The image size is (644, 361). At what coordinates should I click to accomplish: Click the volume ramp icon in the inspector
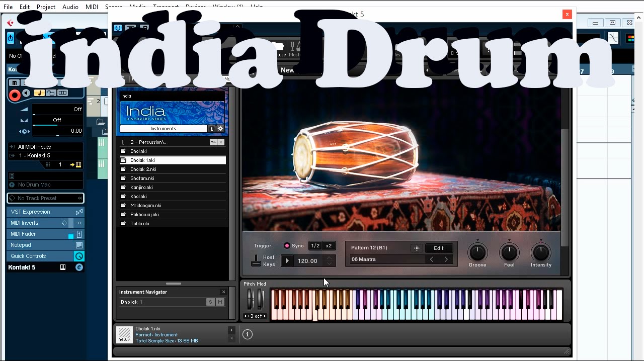click(24, 109)
